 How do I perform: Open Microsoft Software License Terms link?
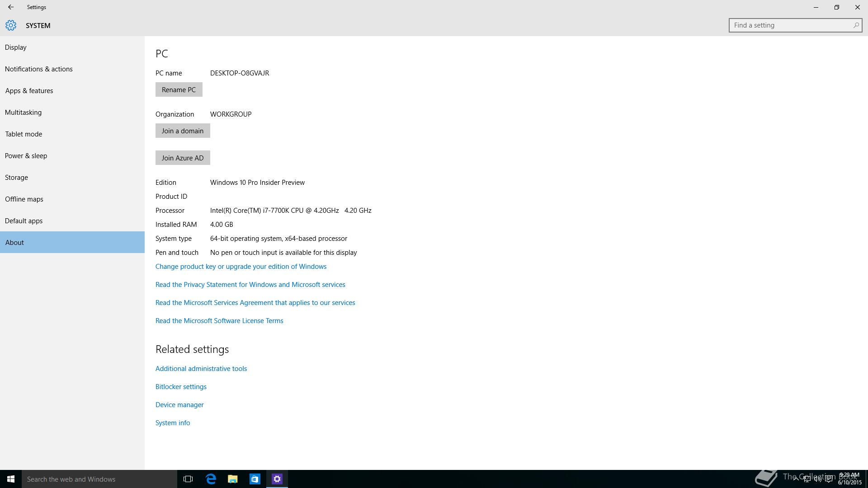click(x=219, y=321)
